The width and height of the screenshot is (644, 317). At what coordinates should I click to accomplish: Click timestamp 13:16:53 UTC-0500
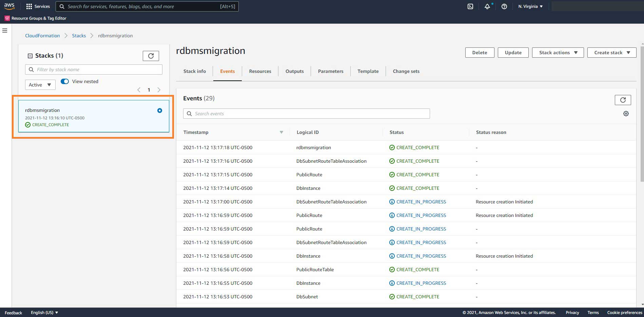click(x=218, y=297)
